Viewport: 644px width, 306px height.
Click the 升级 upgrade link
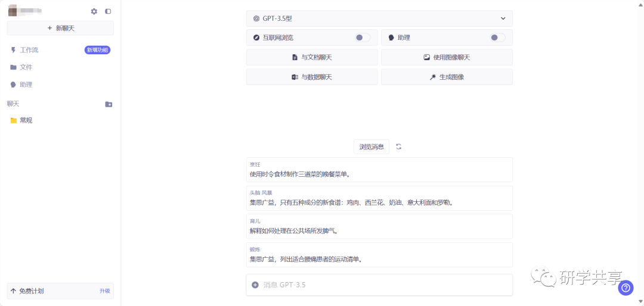coord(105,291)
